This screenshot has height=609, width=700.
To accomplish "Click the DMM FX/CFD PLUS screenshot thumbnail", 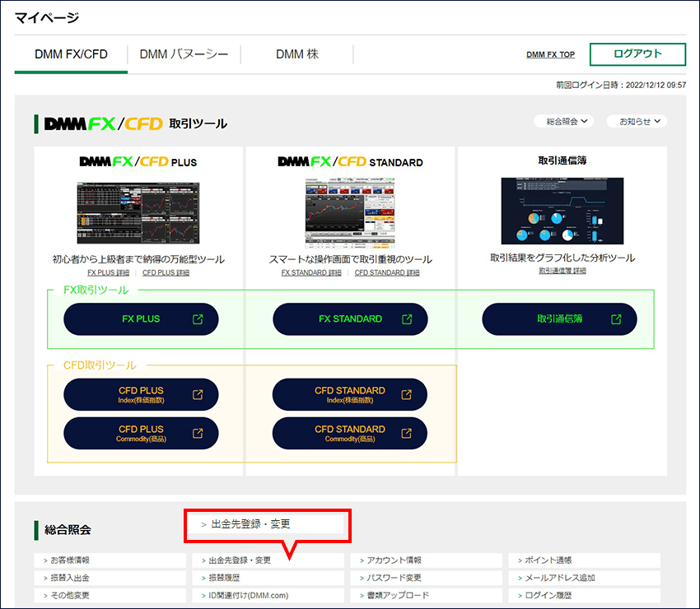I will pyautogui.click(x=138, y=213).
